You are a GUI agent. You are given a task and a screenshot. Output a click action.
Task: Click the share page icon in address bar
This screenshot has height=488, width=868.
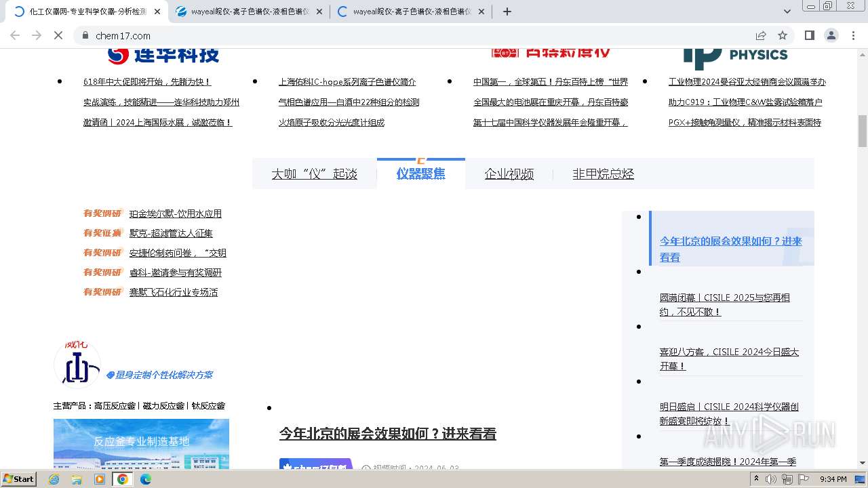click(761, 35)
